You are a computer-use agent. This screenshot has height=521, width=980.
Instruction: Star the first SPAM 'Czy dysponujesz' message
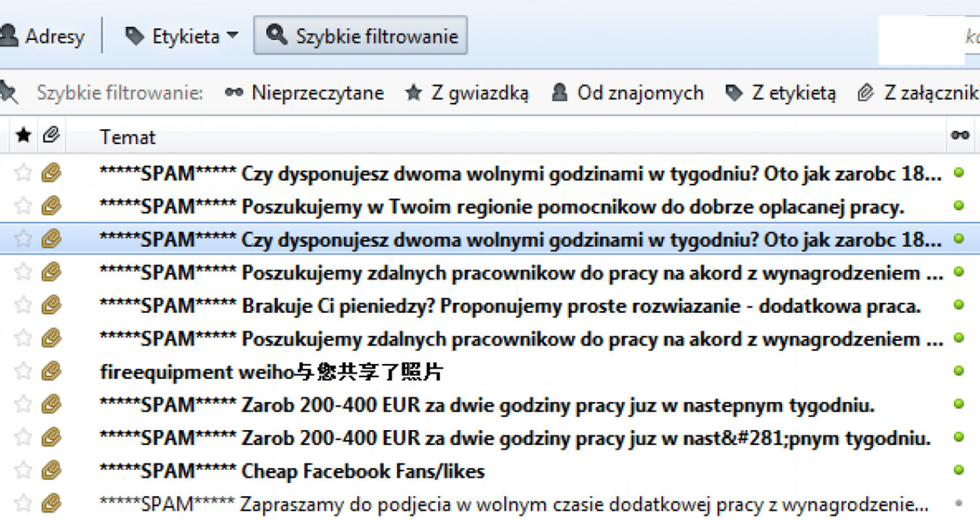coord(23,173)
